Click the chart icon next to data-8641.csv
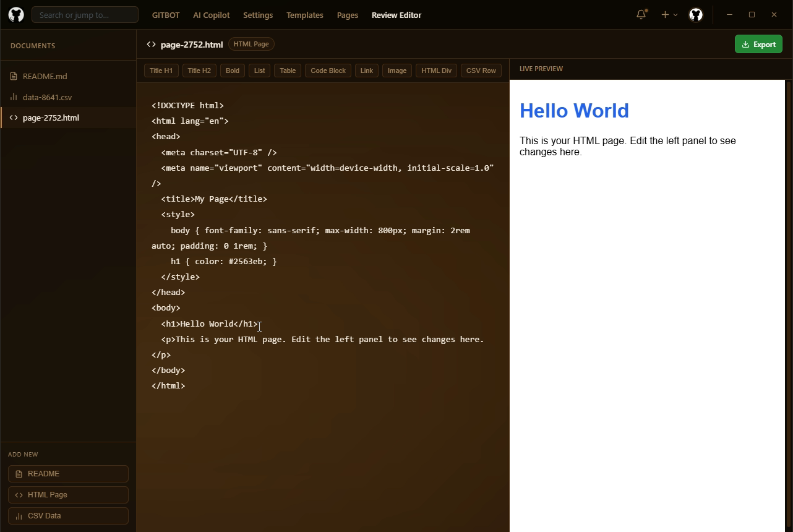Image resolution: width=793 pixels, height=532 pixels. coord(14,97)
